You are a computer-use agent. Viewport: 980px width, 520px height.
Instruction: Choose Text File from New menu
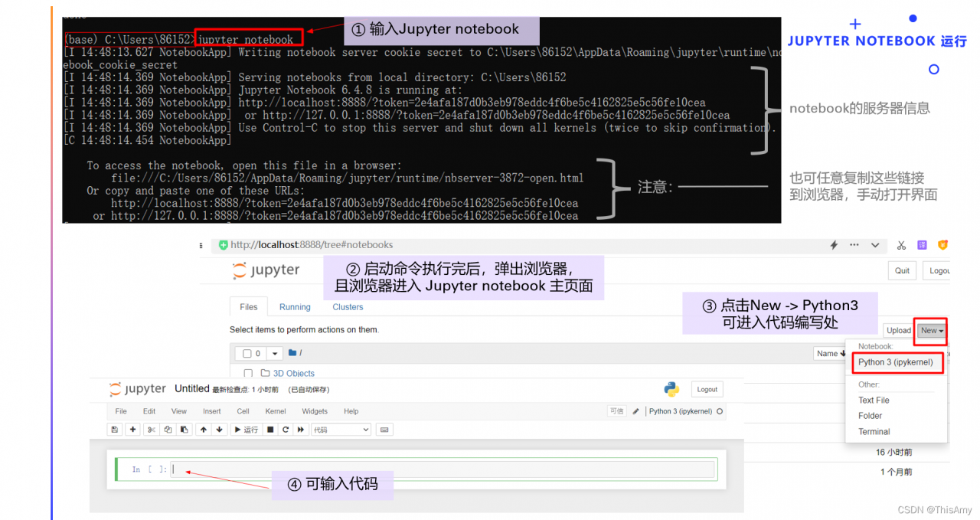point(874,401)
